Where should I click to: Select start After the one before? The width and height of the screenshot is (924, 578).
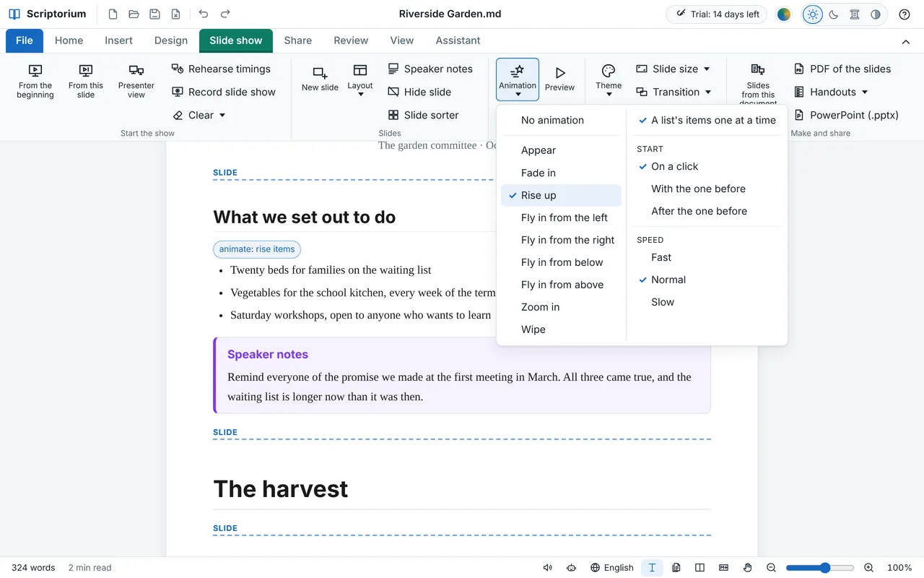pos(707,211)
